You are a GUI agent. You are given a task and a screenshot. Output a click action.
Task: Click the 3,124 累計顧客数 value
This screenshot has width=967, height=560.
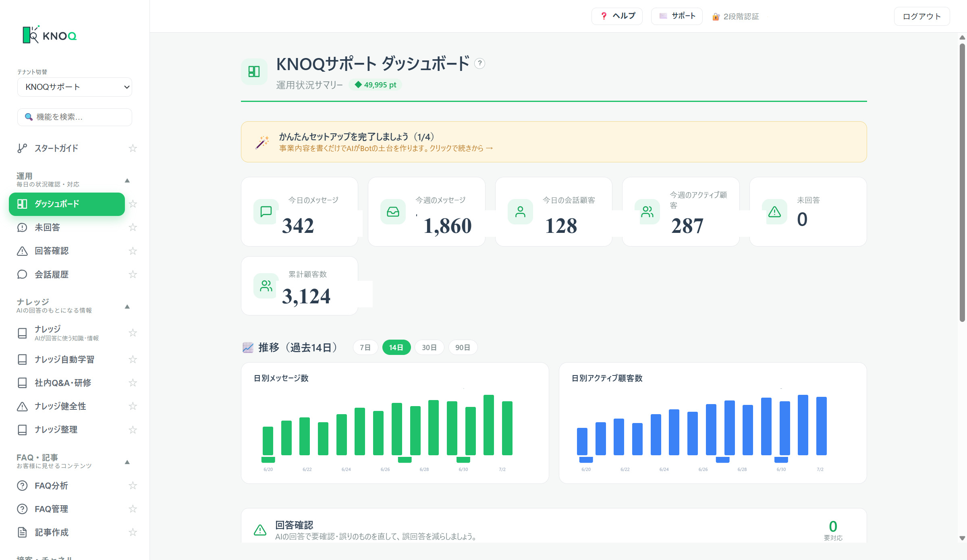click(x=306, y=297)
